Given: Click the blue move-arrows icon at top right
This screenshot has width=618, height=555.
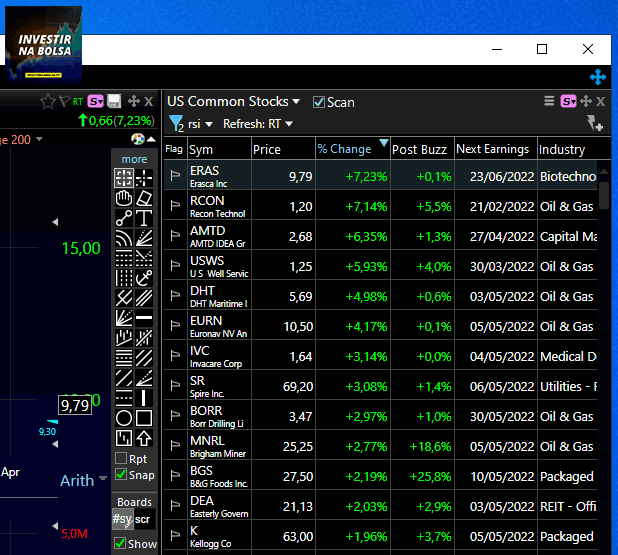Looking at the screenshot, I should (x=598, y=77).
